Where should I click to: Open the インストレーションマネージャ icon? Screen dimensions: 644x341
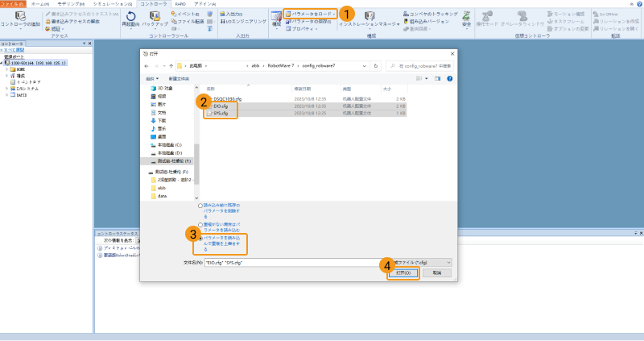[369, 16]
